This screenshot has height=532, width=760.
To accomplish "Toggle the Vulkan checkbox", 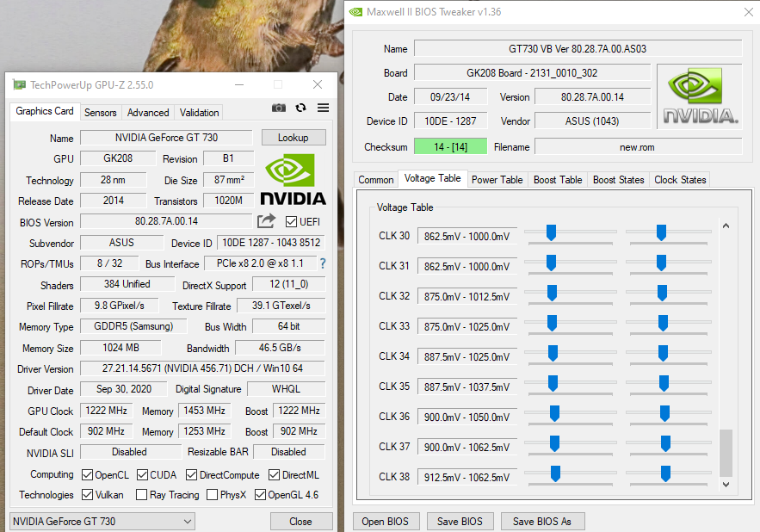I will (87, 495).
